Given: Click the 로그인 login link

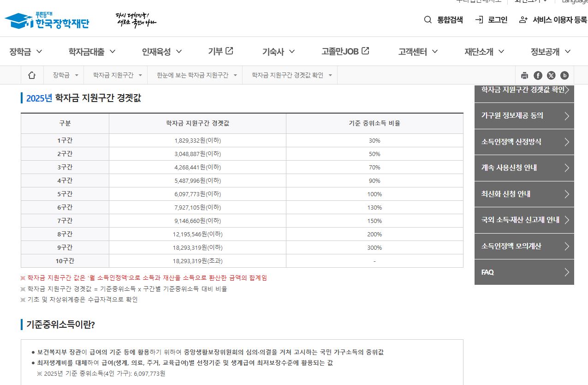Looking at the screenshot, I should 491,20.
